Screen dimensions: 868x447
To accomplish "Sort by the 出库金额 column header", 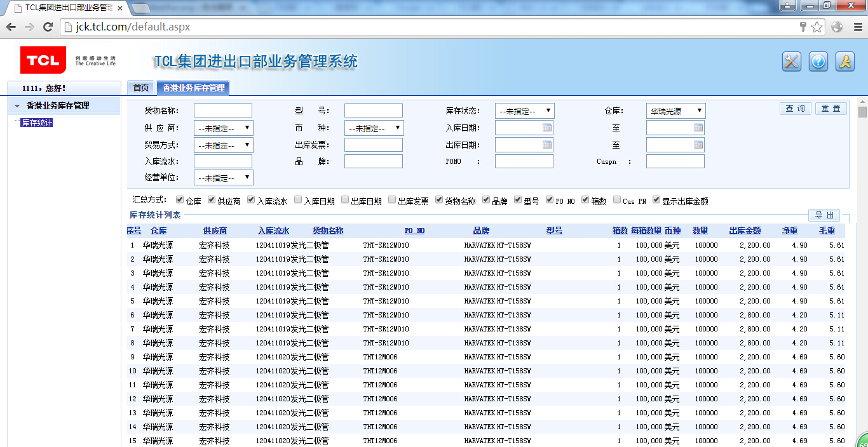I will [745, 230].
